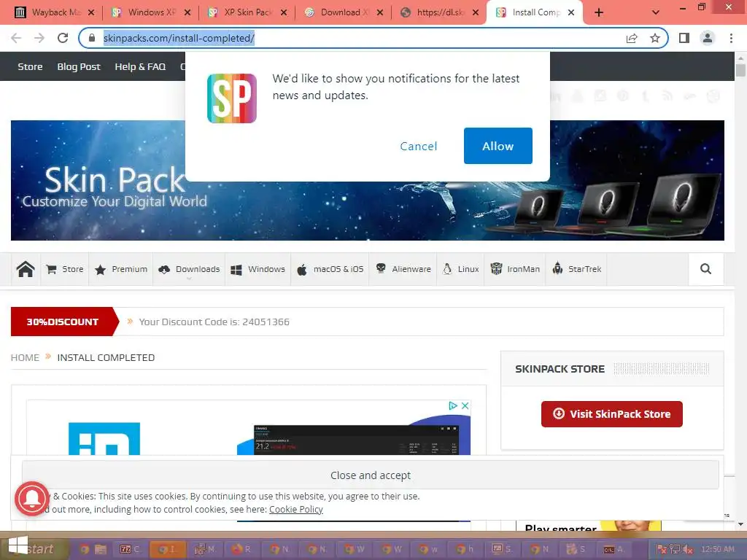The width and height of the screenshot is (747, 560).
Task: Go to HOME breadcrumb link
Action: pos(25,357)
